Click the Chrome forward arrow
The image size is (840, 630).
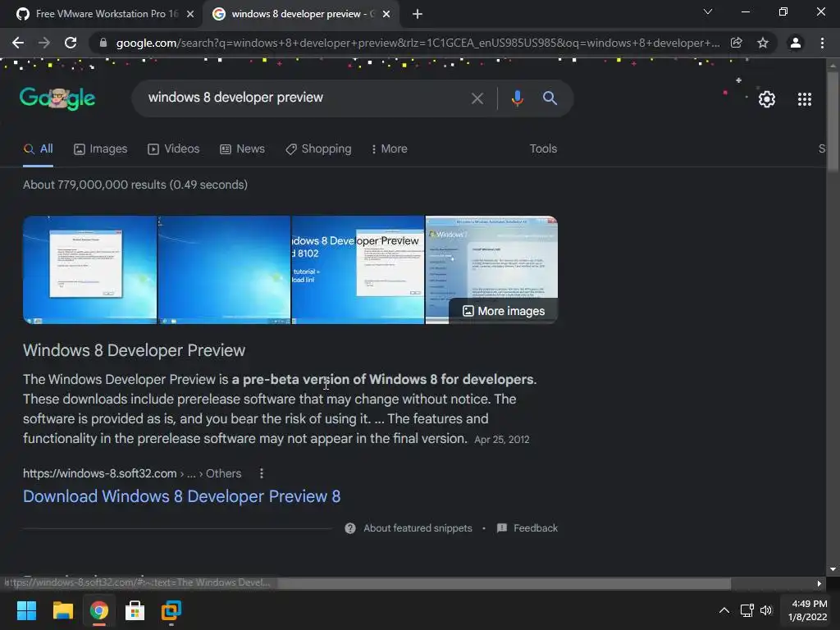point(44,43)
